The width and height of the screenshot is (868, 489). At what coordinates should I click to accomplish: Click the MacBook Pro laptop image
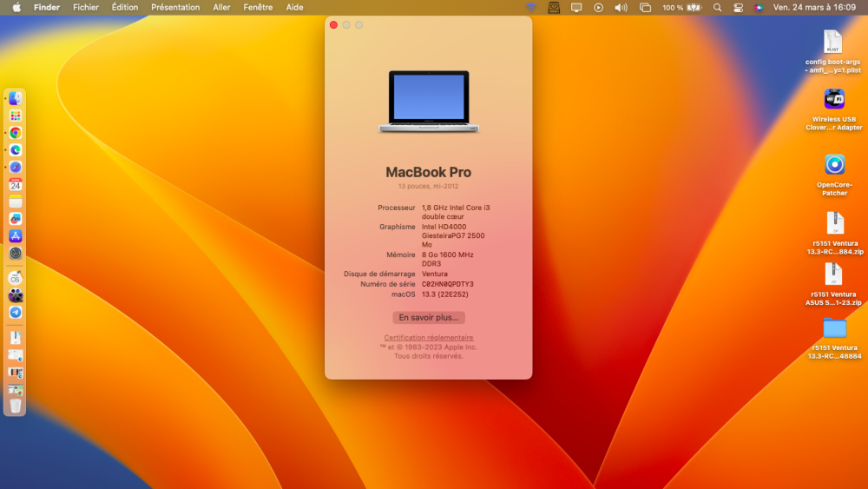coord(429,102)
